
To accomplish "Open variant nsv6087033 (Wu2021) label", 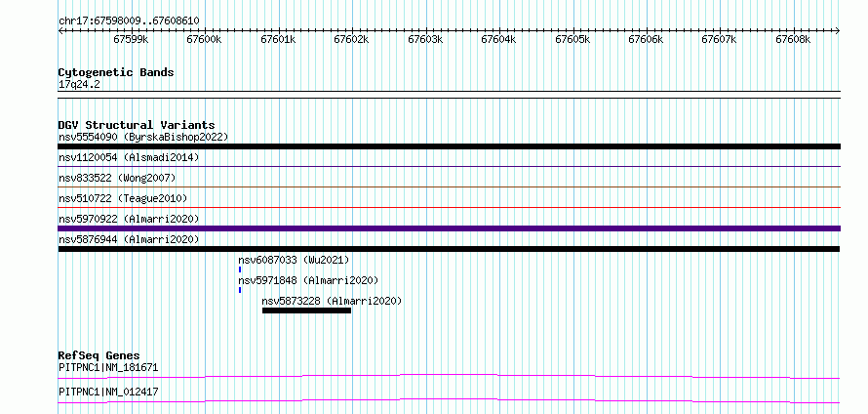I will (x=294, y=260).
